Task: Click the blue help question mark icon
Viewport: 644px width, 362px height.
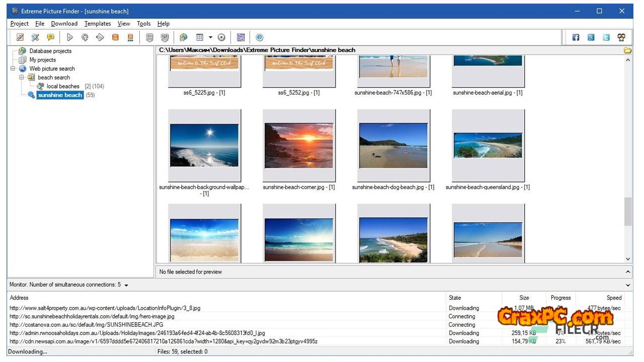Action: (x=260, y=37)
